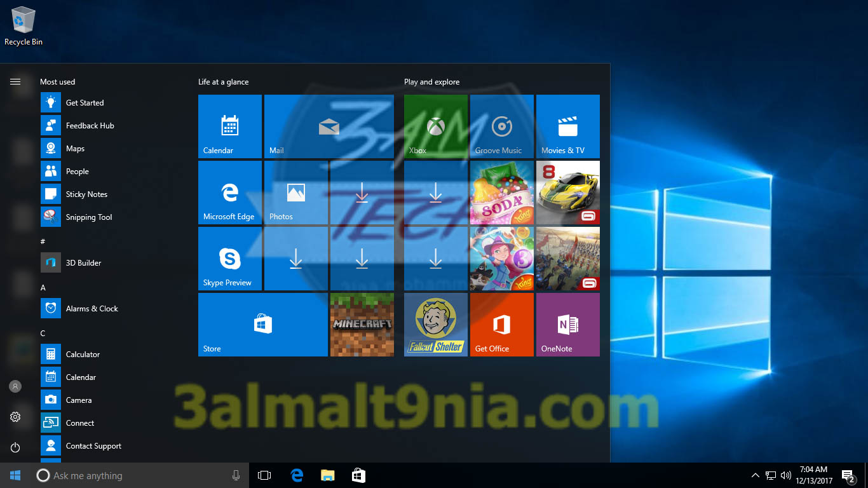This screenshot has width=868, height=488.
Task: Open the Mail tile
Action: coord(329,126)
